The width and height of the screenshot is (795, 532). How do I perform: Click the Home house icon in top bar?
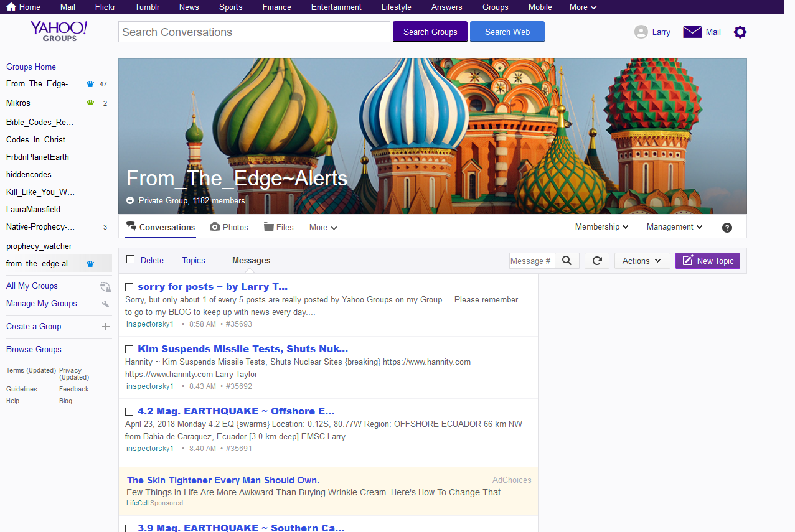11,7
